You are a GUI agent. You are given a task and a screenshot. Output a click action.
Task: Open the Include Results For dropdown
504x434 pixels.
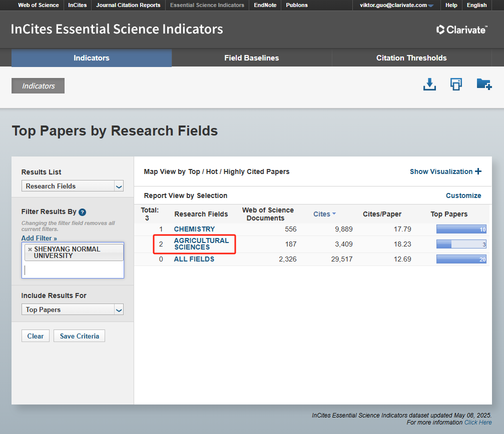point(119,310)
